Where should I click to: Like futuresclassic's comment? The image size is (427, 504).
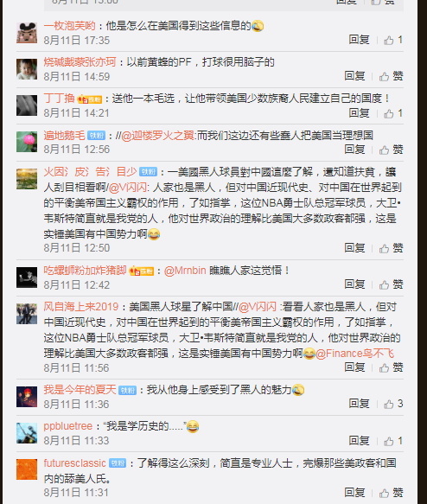click(391, 493)
